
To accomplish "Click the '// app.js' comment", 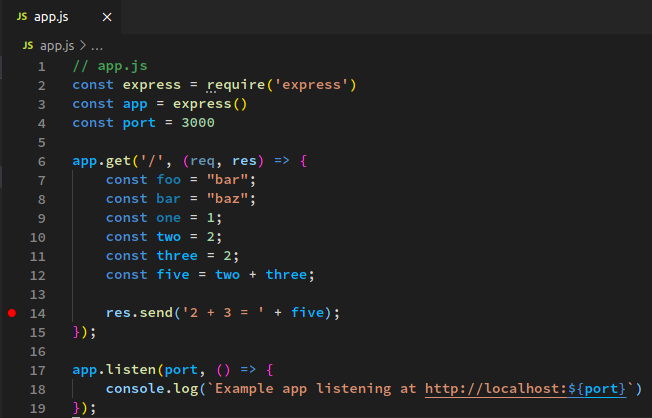I will [x=110, y=66].
